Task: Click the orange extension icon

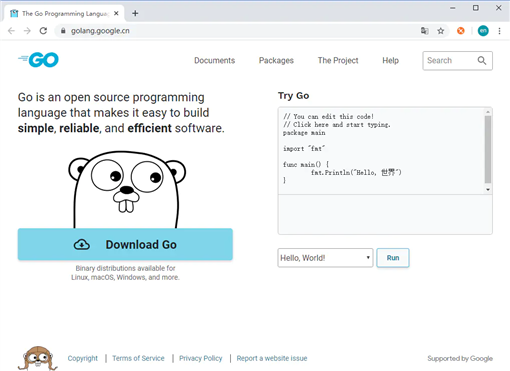Action: [x=461, y=31]
